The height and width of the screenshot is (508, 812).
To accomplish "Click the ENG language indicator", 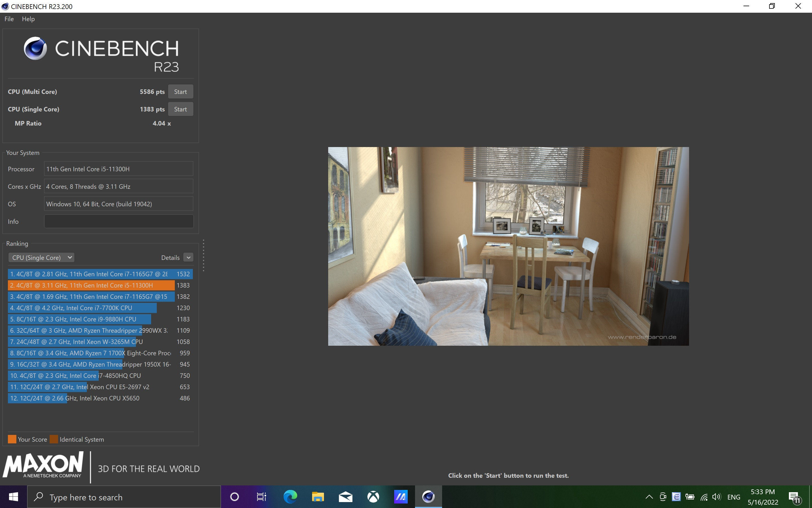I will click(734, 497).
